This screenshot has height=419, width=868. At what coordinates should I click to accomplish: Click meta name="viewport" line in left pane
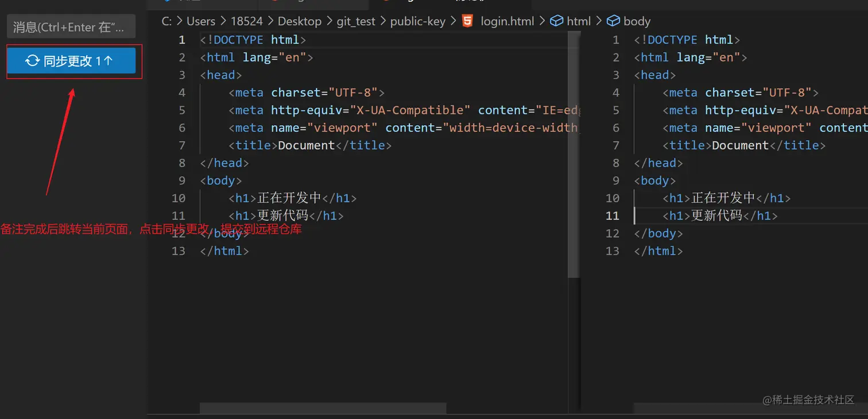(405, 128)
